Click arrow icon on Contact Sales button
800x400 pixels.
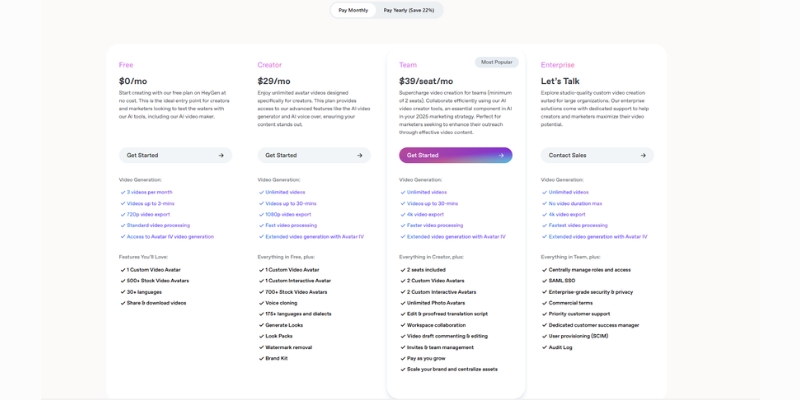click(643, 155)
